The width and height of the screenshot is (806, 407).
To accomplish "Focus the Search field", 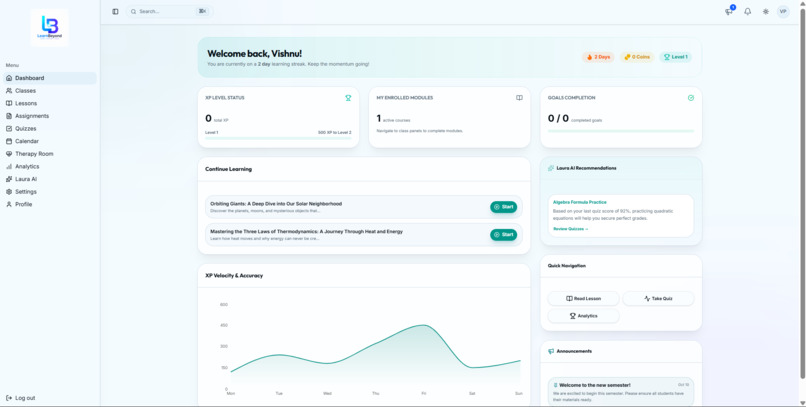I will pos(169,11).
